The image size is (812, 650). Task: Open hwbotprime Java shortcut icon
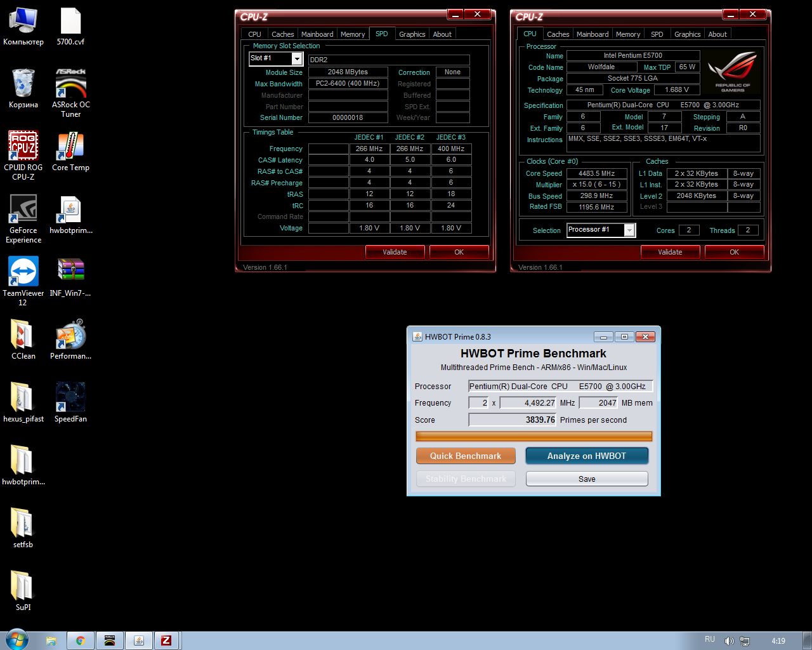point(70,215)
